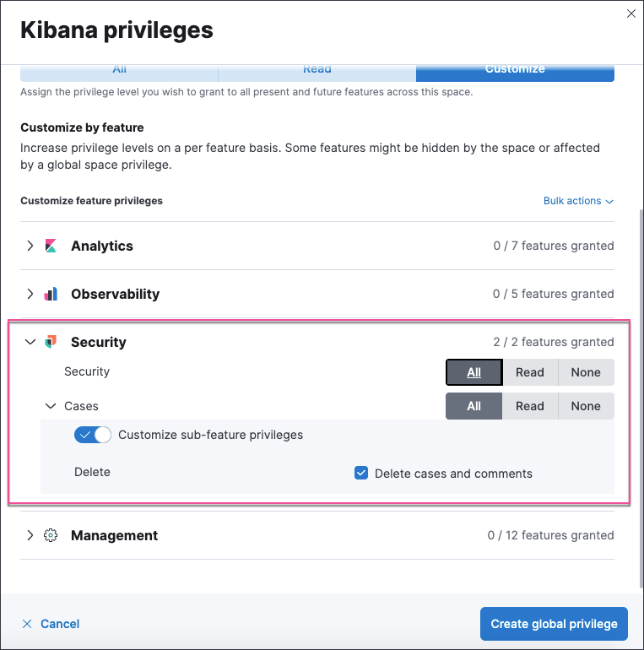Set Cases privilege to Read

pos(530,406)
